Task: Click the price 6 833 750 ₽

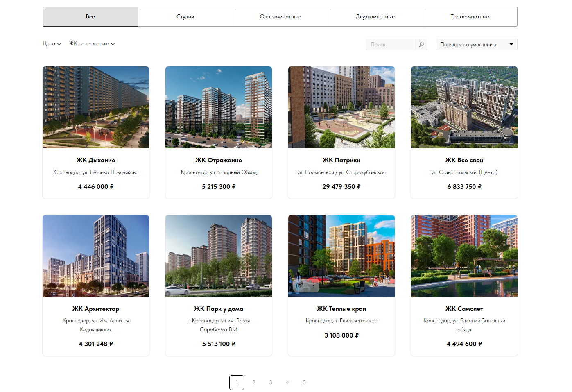Action: (464, 186)
